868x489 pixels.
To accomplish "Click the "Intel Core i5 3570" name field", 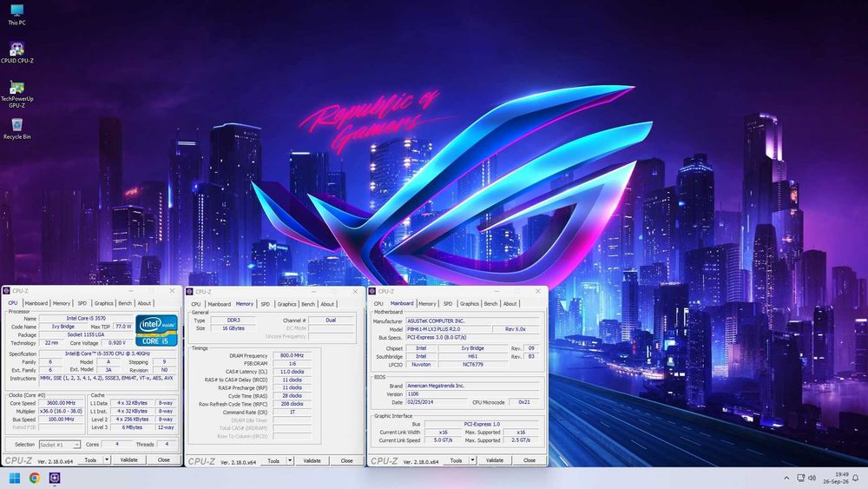I will point(86,319).
